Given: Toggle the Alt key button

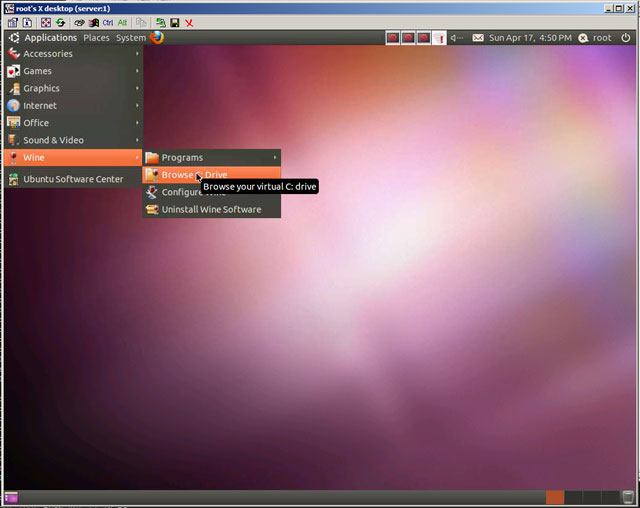Looking at the screenshot, I should point(122,23).
